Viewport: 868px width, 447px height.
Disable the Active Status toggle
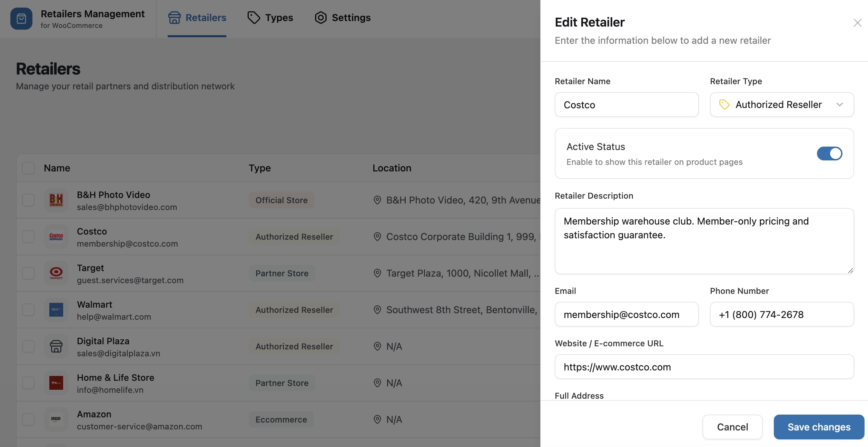coord(830,153)
